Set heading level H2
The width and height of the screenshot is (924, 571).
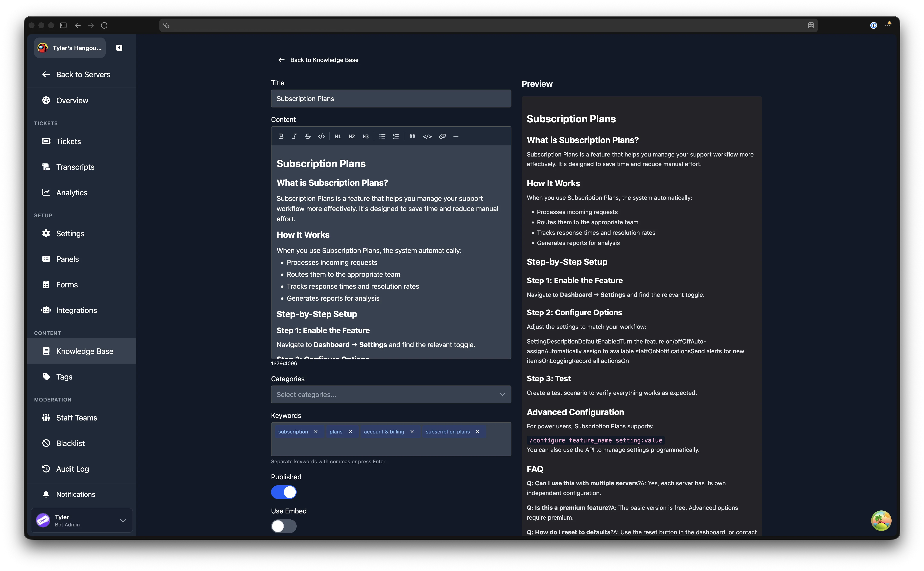point(351,136)
